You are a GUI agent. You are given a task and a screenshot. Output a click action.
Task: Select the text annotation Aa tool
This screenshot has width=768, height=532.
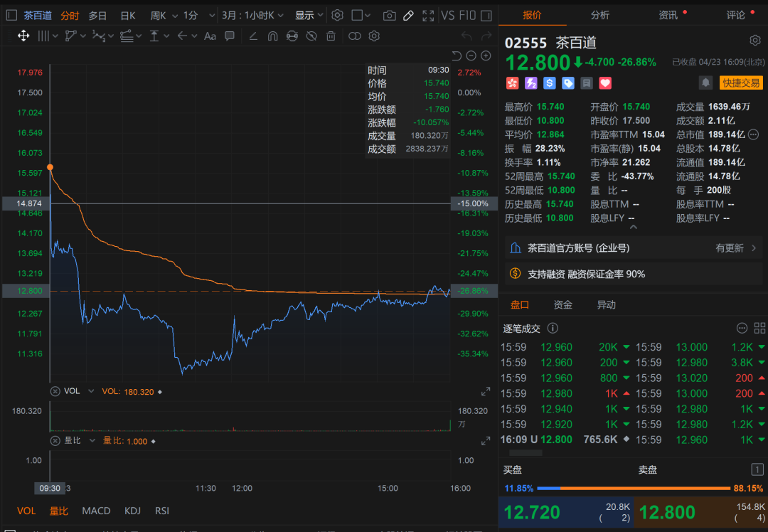coord(210,36)
